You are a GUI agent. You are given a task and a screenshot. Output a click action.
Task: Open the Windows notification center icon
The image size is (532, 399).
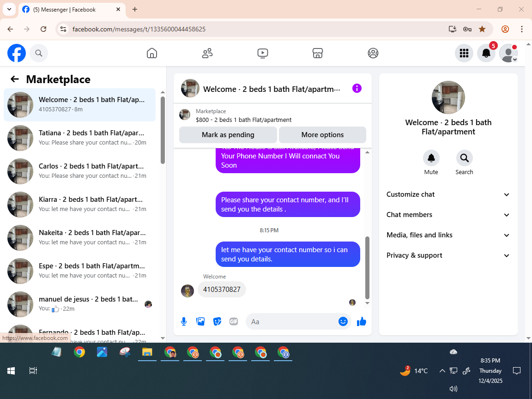click(516, 371)
